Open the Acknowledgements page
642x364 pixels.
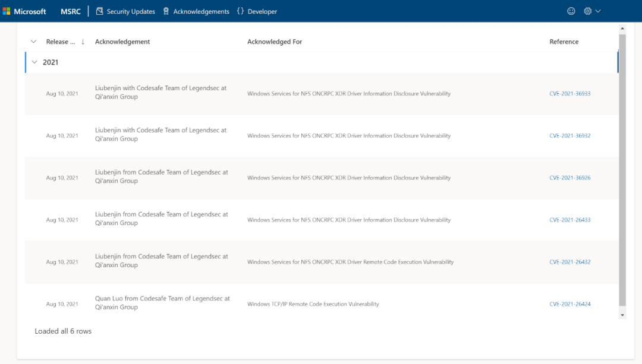201,11
